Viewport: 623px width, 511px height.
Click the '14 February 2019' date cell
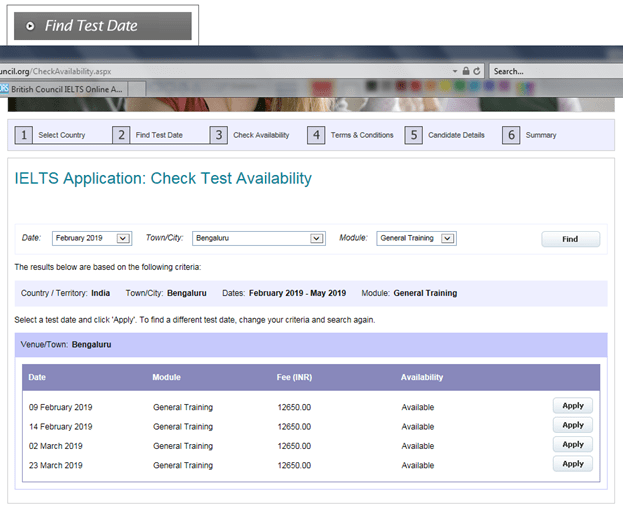pos(60,427)
